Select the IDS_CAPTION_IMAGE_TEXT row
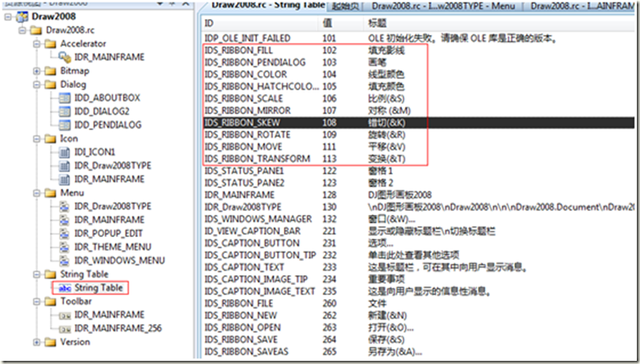This screenshot has height=364, width=640. click(x=419, y=291)
